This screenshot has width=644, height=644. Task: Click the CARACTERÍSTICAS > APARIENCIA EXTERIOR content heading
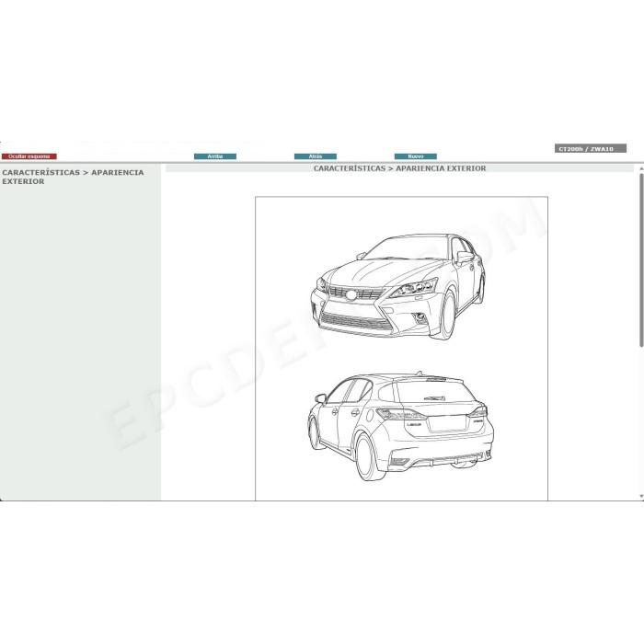point(399,168)
